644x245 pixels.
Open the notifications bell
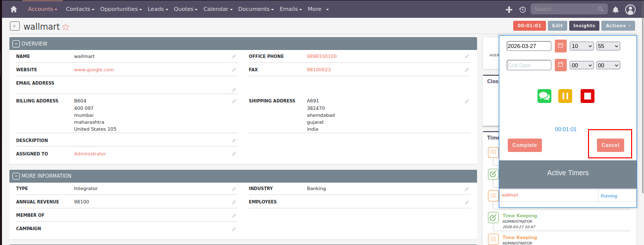pyautogui.click(x=616, y=9)
